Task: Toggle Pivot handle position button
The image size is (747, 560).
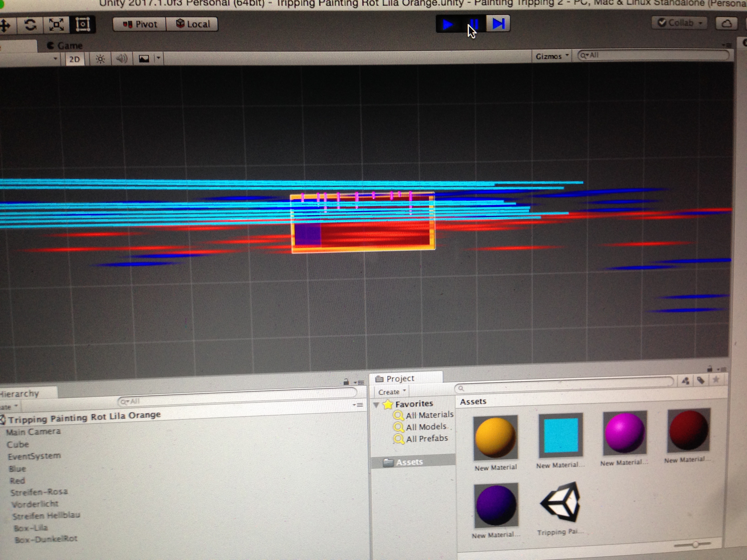Action: (140, 24)
